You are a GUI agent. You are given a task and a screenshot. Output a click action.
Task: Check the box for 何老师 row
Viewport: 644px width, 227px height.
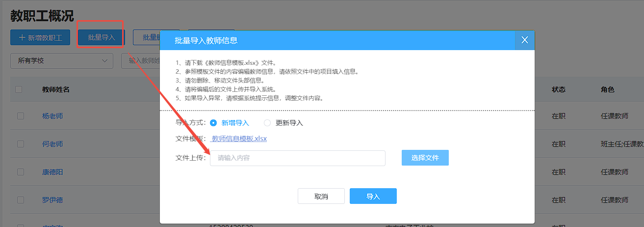(x=21, y=144)
